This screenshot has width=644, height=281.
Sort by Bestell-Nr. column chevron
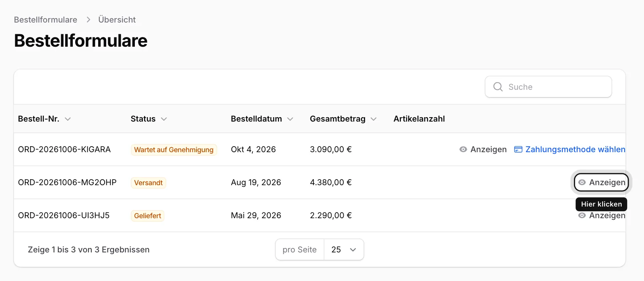point(68,119)
